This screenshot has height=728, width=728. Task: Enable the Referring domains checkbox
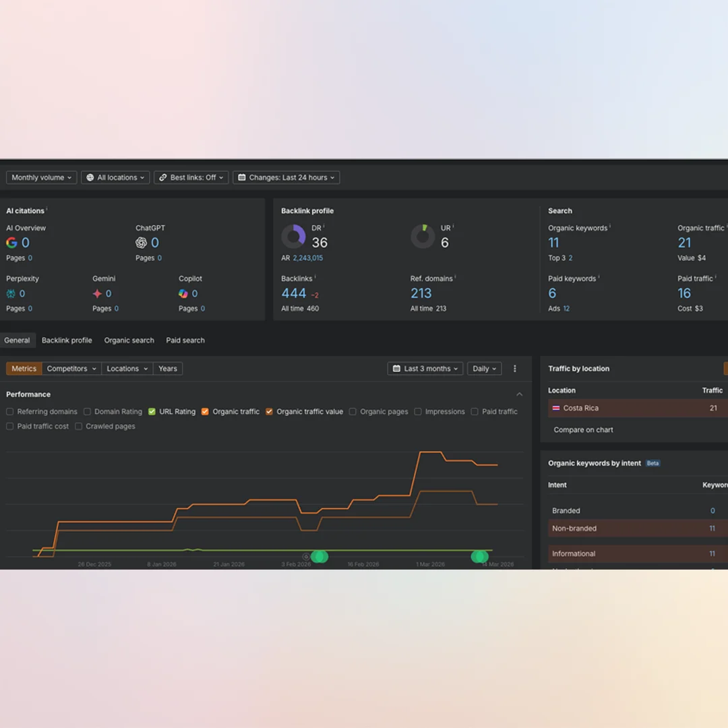(9, 412)
